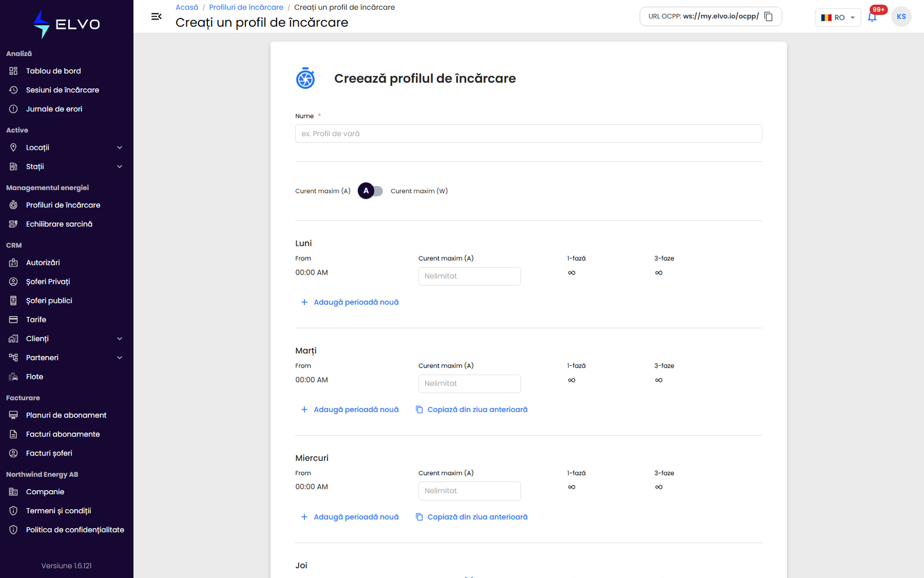Image resolution: width=924 pixels, height=578 pixels.
Task: Click the Profiluri de încărcare sidebar icon
Action: tap(13, 205)
